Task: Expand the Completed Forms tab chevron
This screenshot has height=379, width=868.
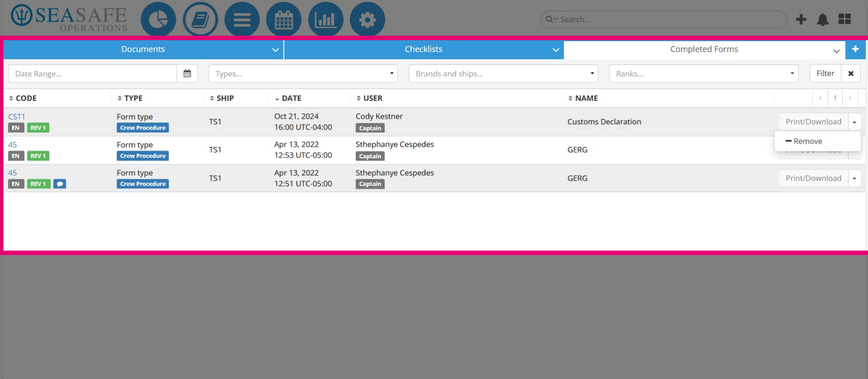Action: (836, 51)
